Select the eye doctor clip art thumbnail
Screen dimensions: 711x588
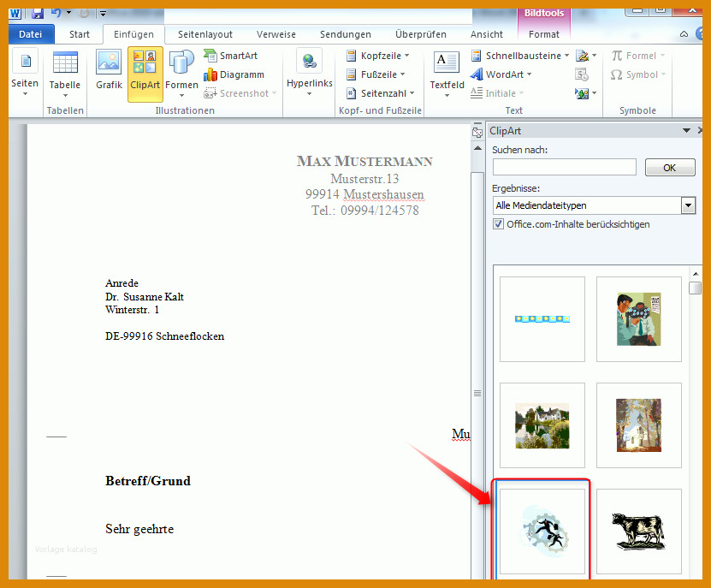tap(639, 319)
